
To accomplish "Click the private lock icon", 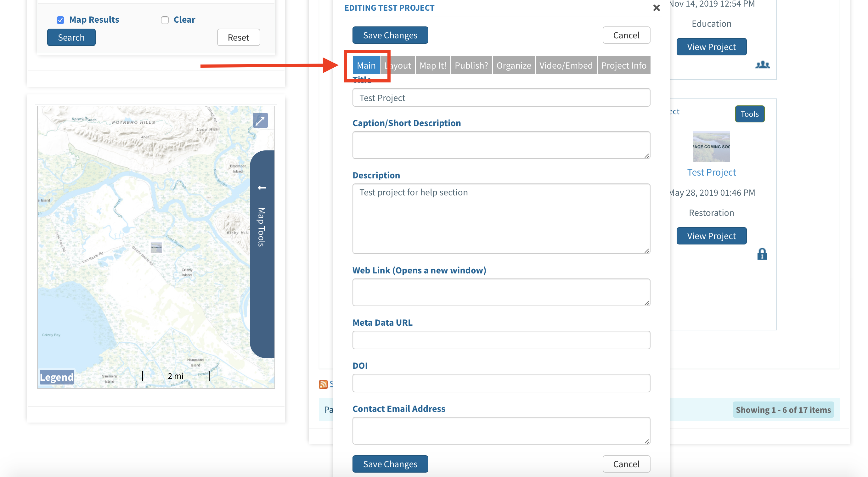I will [762, 254].
